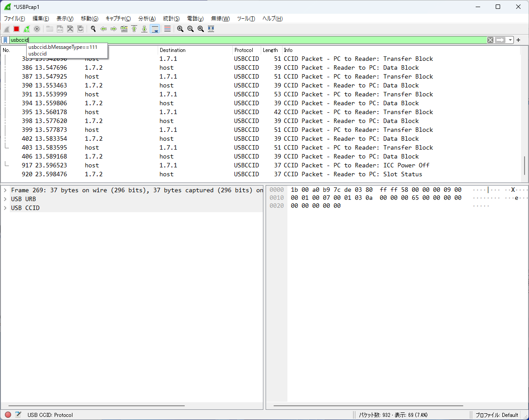This screenshot has height=420, width=529.
Task: Click the Protocol column header
Action: click(x=244, y=50)
